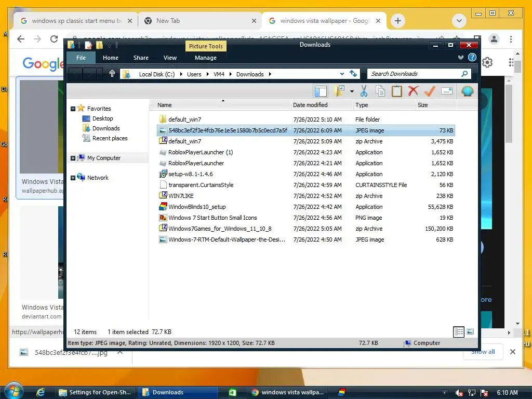Click the Refresh arrows in address bar

(x=353, y=74)
